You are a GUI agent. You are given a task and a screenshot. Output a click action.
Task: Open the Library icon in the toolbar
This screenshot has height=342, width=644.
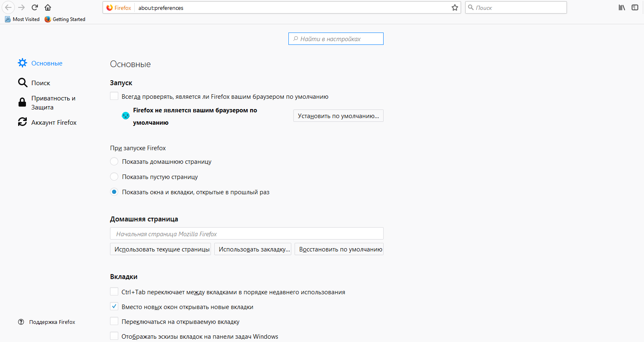click(x=622, y=7)
